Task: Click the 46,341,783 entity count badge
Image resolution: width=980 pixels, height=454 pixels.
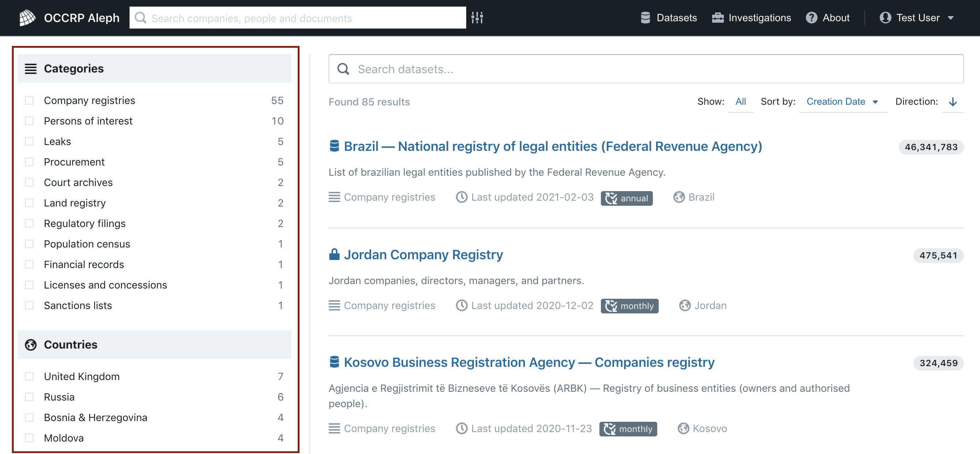Action: click(931, 147)
